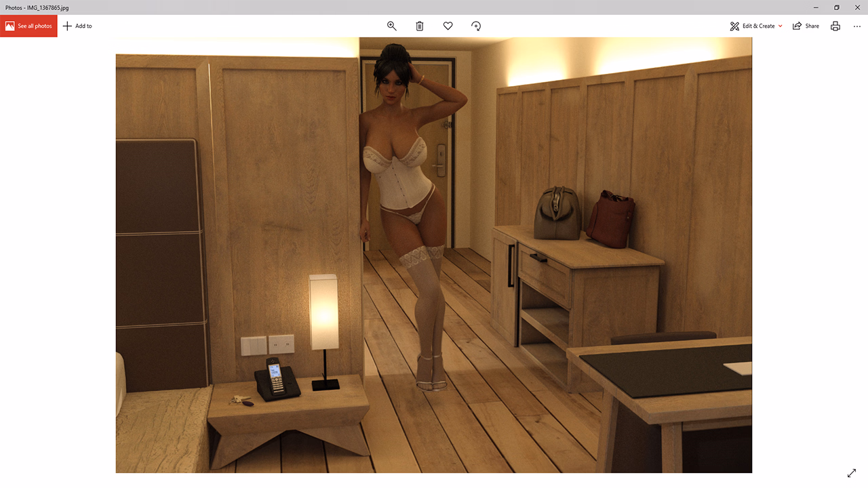The height and width of the screenshot is (488, 868).
Task: Open the Add to dropdown
Action: click(77, 26)
